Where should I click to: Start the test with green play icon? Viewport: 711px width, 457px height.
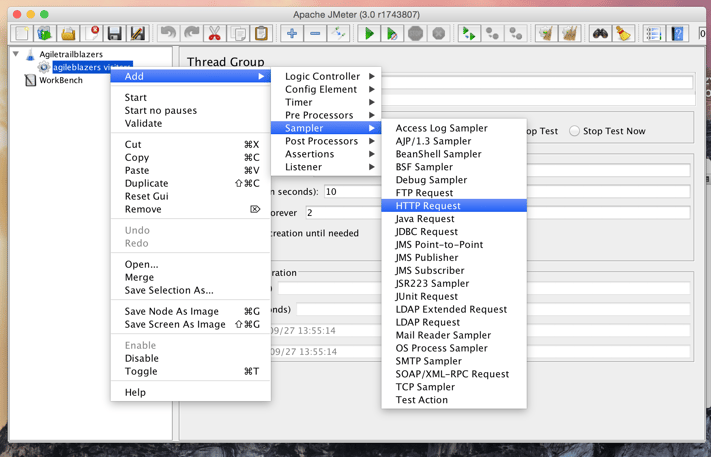pyautogui.click(x=369, y=34)
